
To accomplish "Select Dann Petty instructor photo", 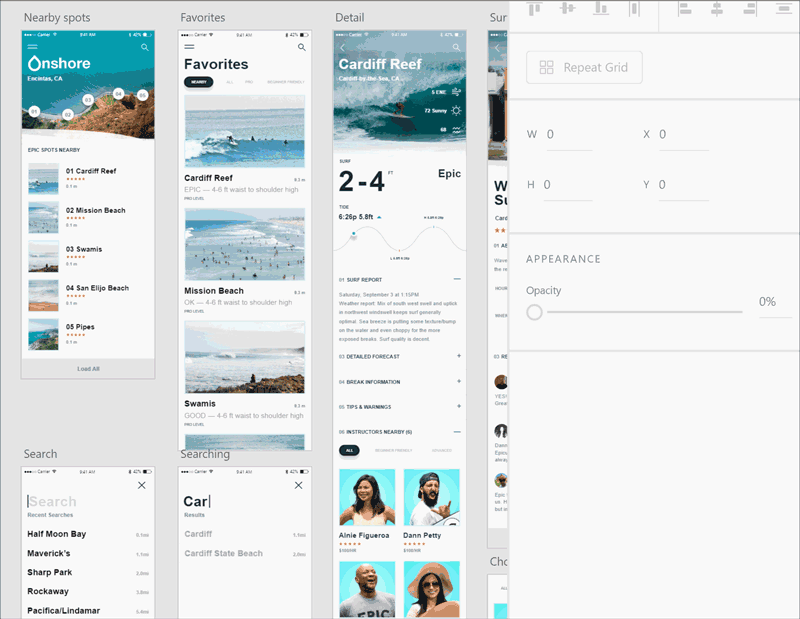I will tap(432, 498).
